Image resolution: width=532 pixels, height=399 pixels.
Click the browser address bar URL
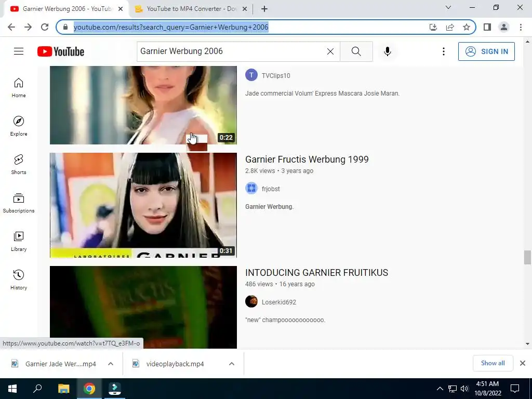pos(171,27)
